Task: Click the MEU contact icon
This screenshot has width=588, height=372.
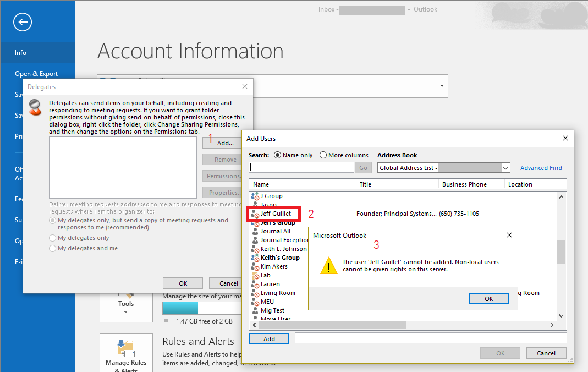Action: pos(255,302)
